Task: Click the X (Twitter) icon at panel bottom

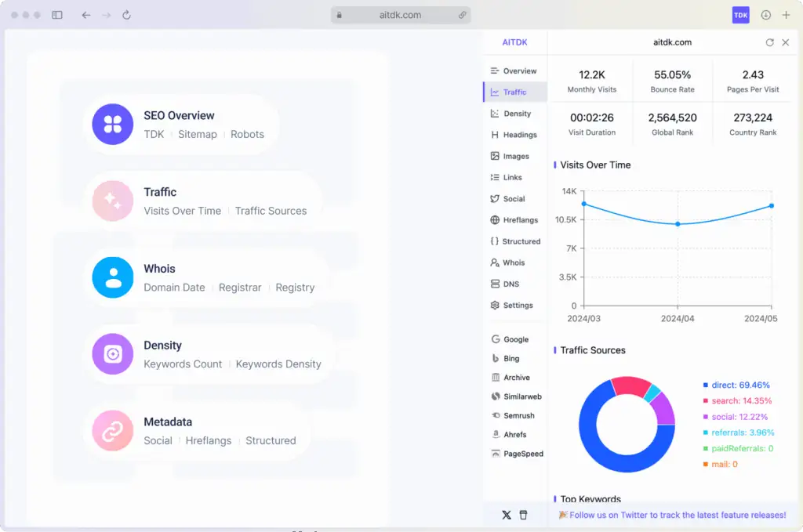Action: [x=506, y=515]
